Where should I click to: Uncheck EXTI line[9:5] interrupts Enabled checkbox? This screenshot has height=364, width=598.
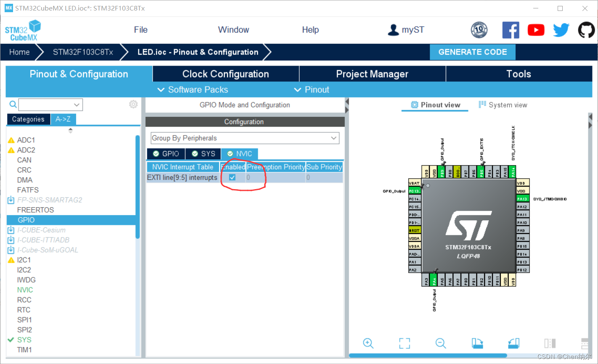(232, 177)
